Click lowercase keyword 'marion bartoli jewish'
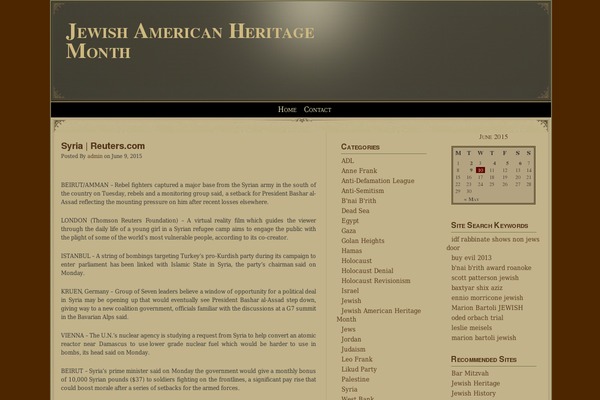This screenshot has width=600, height=400. 484,338
